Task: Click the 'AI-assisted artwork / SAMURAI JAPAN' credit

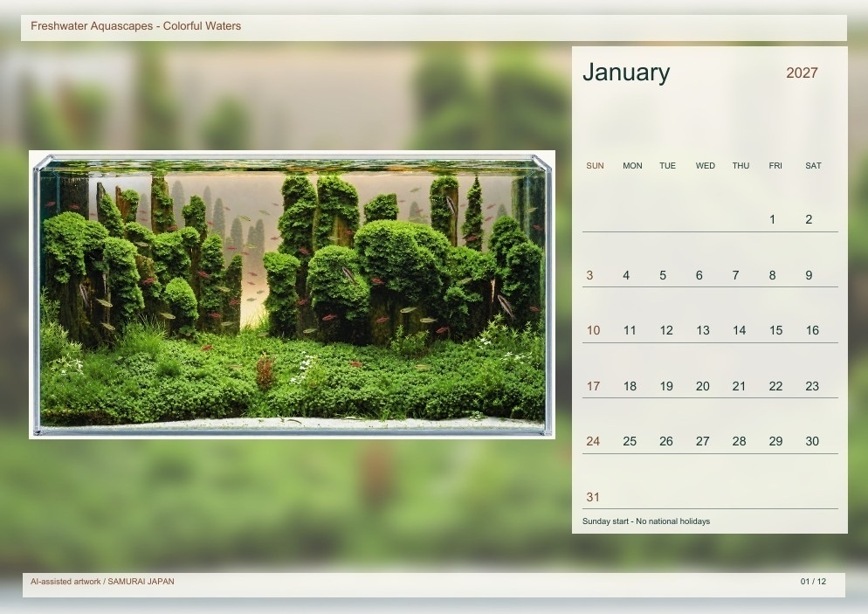Action: [x=102, y=582]
